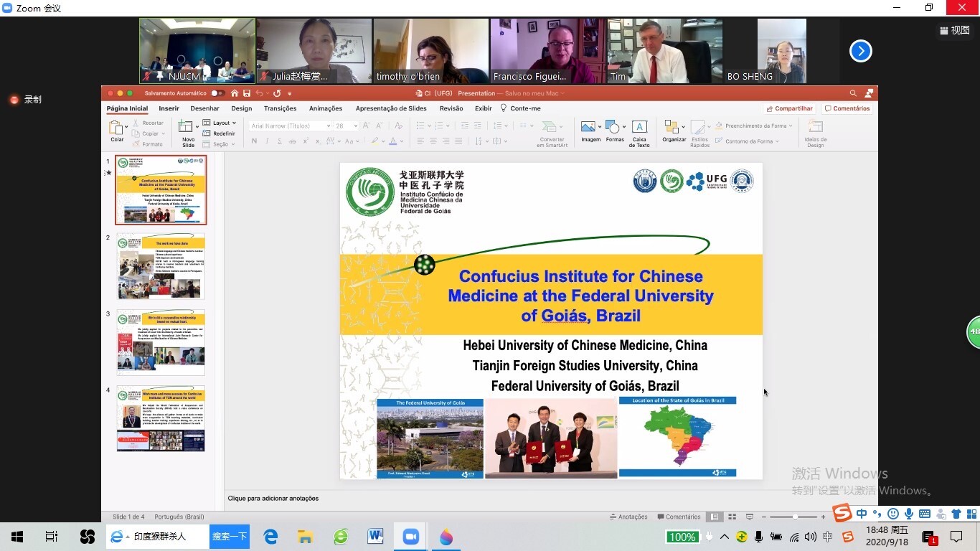This screenshot has width=980, height=551.
Task: Click the Redefinir reset button
Action: 219,133
